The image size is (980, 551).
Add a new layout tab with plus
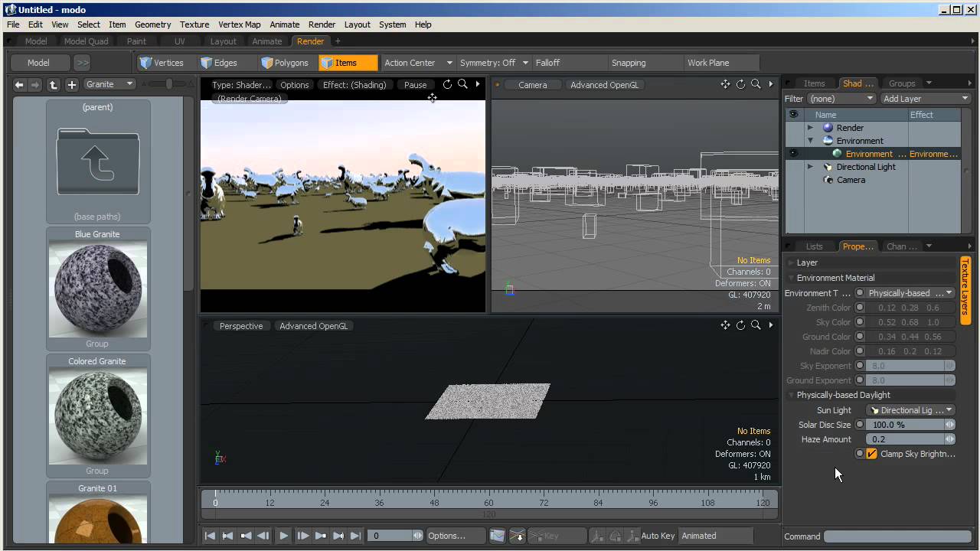point(338,41)
